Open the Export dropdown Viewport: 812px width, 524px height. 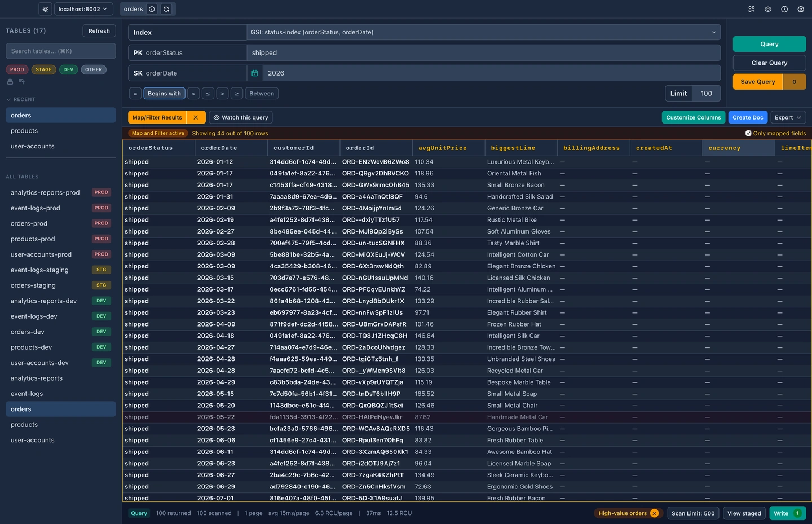point(788,117)
